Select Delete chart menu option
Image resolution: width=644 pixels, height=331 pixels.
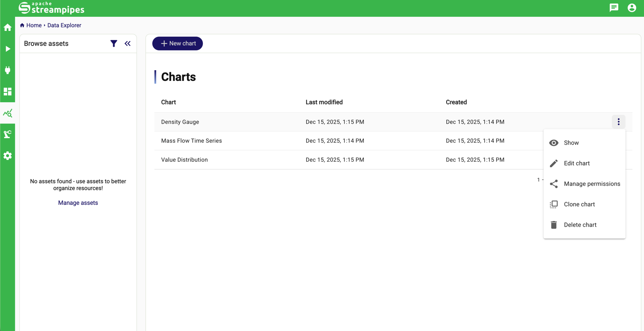(580, 225)
